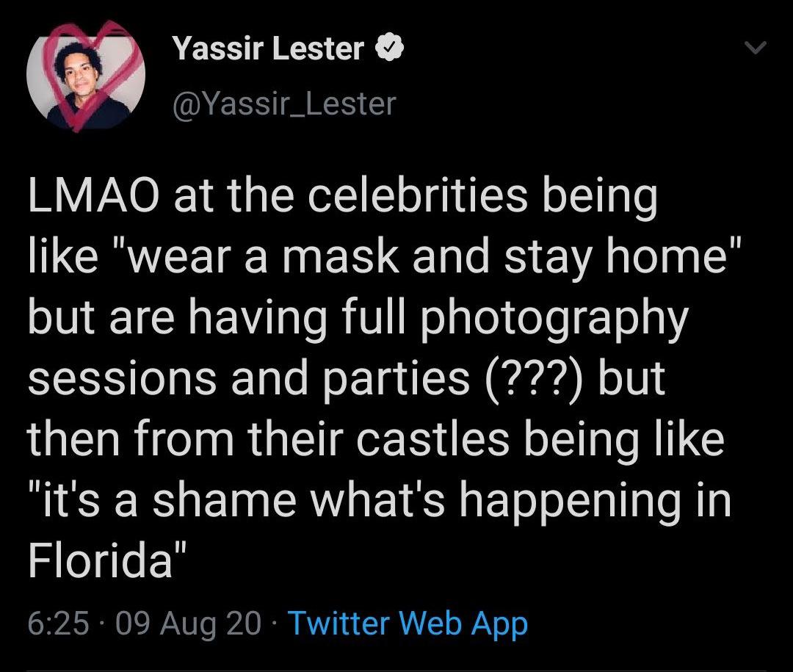Click the blue verified badge icon
The height and width of the screenshot is (672, 793).
388,48
